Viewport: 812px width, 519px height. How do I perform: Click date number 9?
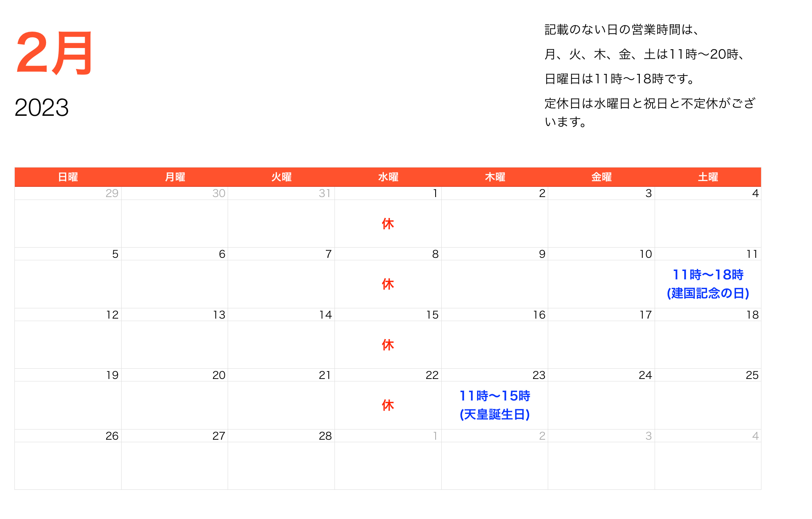(x=542, y=254)
